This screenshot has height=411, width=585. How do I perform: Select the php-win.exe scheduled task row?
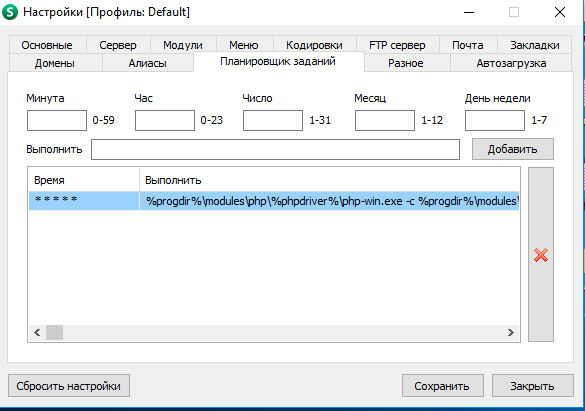(x=274, y=201)
